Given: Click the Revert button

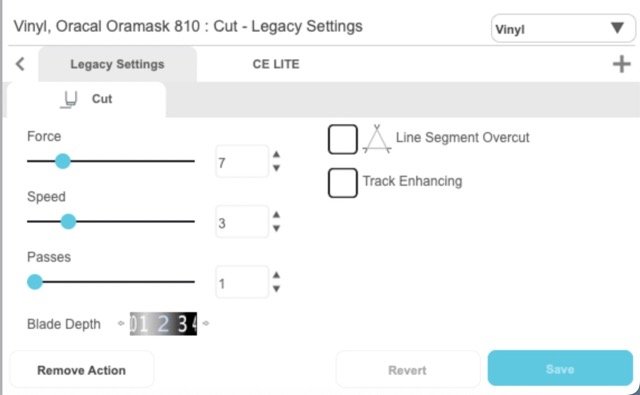Looking at the screenshot, I should [407, 370].
